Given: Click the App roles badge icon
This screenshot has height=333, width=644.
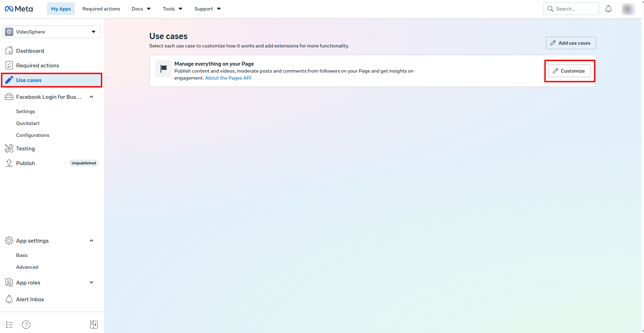Looking at the screenshot, I should tap(9, 282).
